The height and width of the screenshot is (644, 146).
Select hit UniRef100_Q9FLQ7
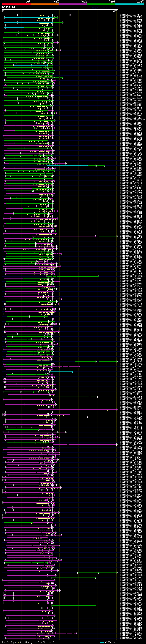[x=131, y=349]
